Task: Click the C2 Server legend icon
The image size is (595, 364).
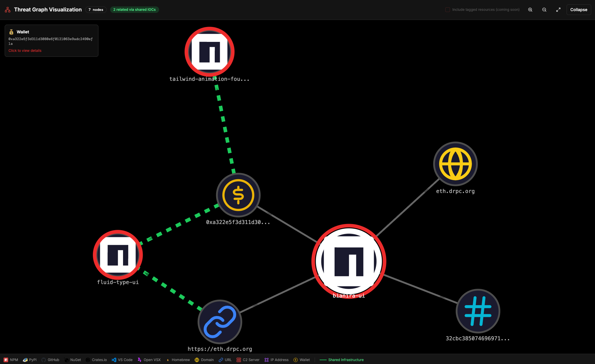Action: point(239,360)
